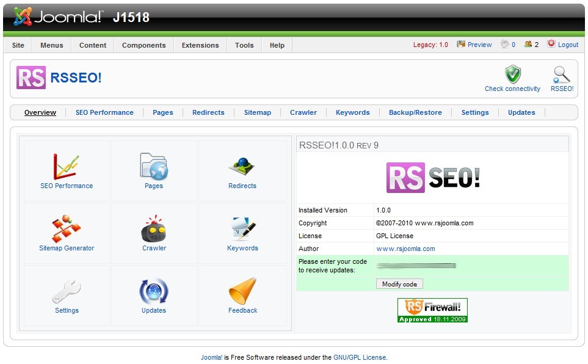Click the ©2007-2010 copyright value
Image resolution: width=588 pixels, height=364 pixels.
pos(424,223)
